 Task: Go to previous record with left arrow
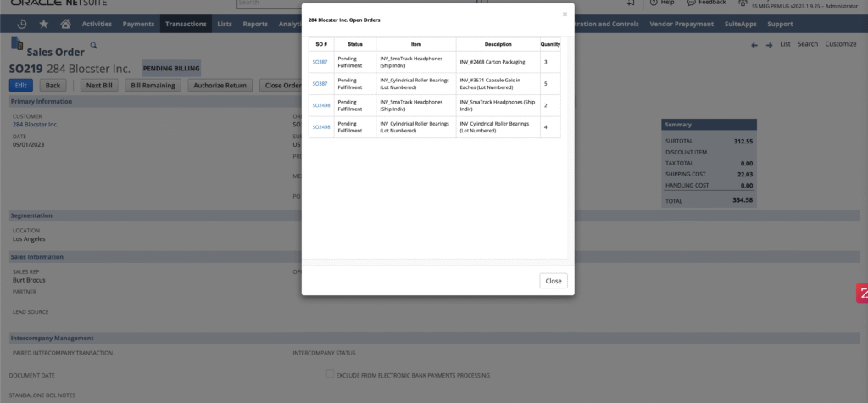pyautogui.click(x=754, y=44)
